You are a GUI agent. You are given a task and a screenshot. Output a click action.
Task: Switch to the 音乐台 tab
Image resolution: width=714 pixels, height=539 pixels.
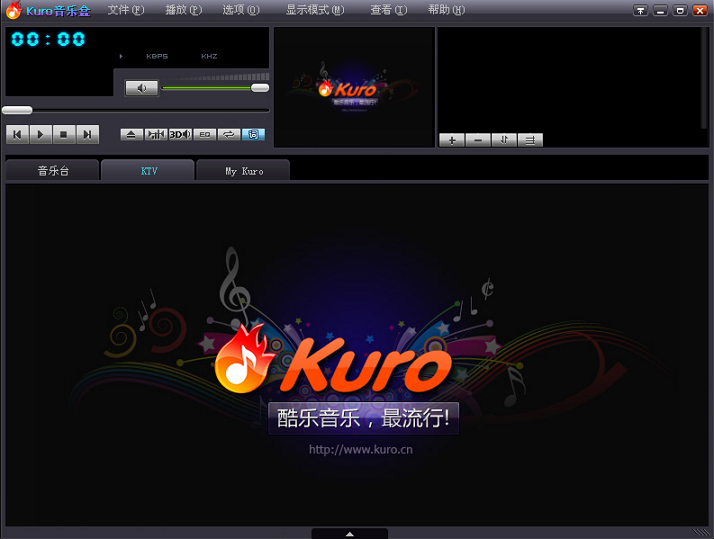pos(52,171)
